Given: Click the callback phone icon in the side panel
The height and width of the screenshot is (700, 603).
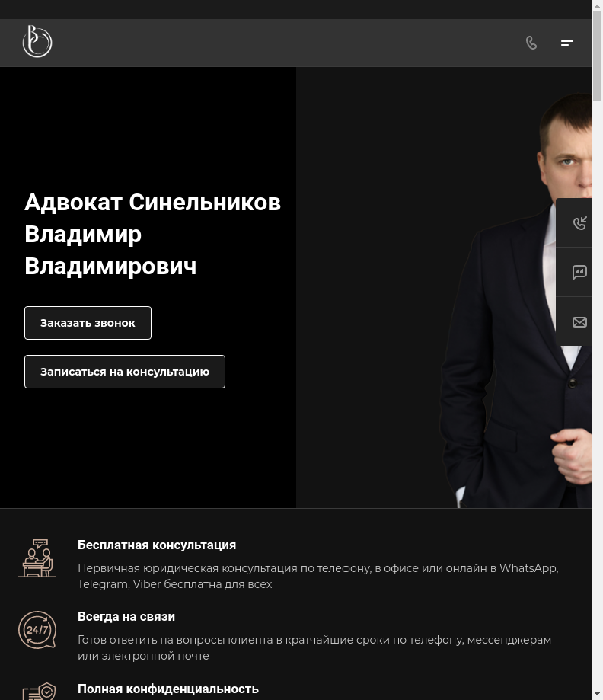Looking at the screenshot, I should (579, 222).
